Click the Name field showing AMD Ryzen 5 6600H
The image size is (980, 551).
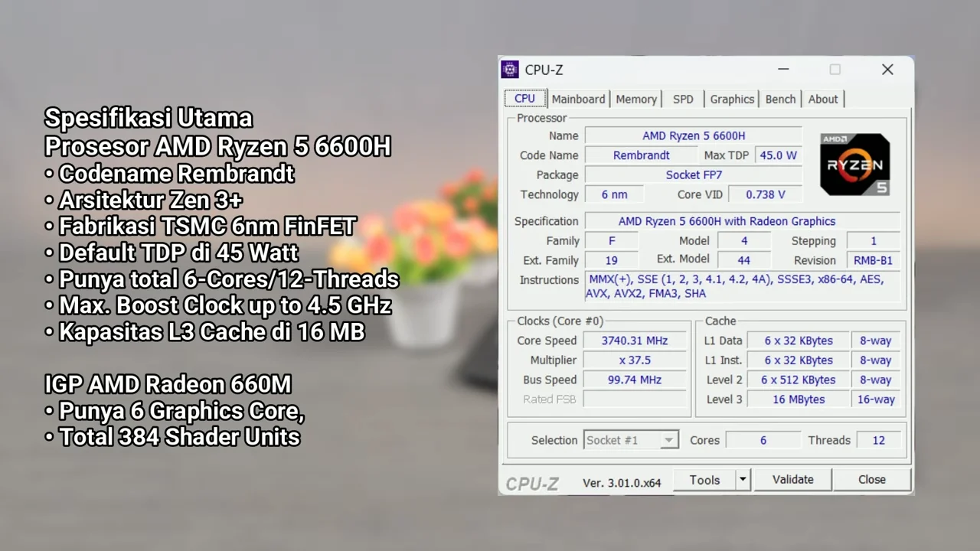pos(694,135)
